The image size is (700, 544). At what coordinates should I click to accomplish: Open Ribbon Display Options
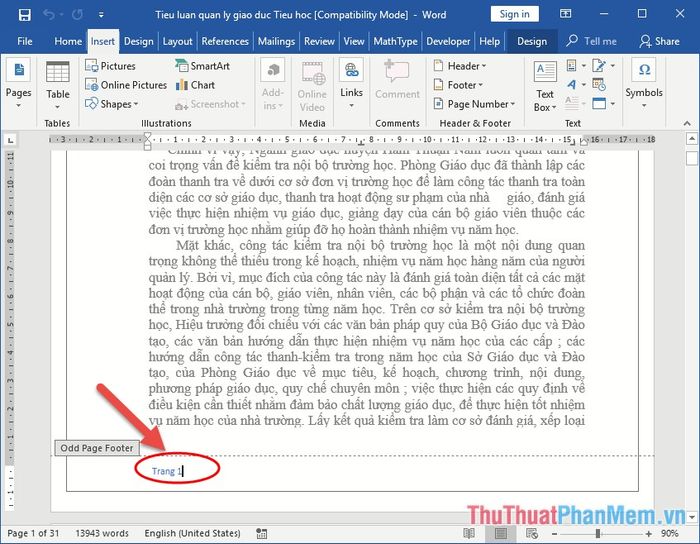click(565, 14)
